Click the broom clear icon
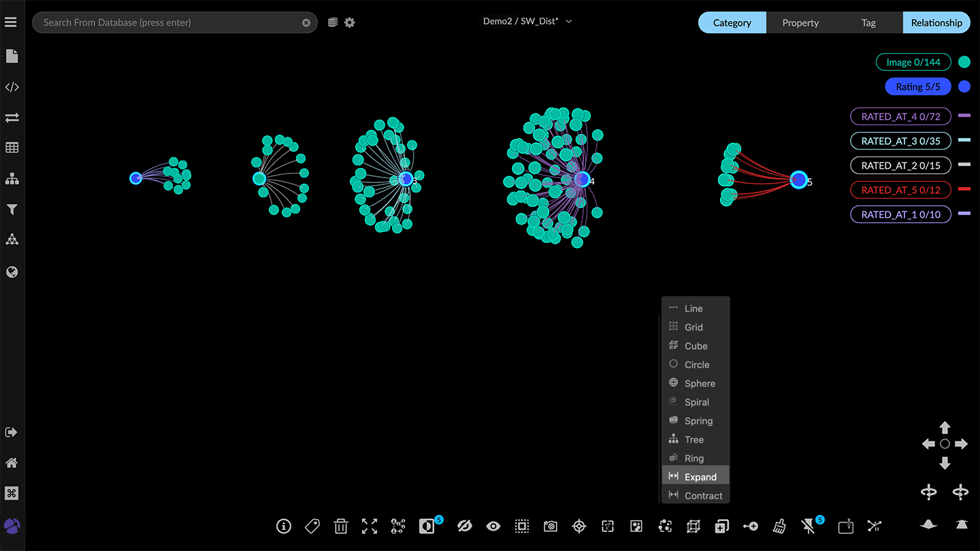Screen dimensions: 980x551 point(779,526)
